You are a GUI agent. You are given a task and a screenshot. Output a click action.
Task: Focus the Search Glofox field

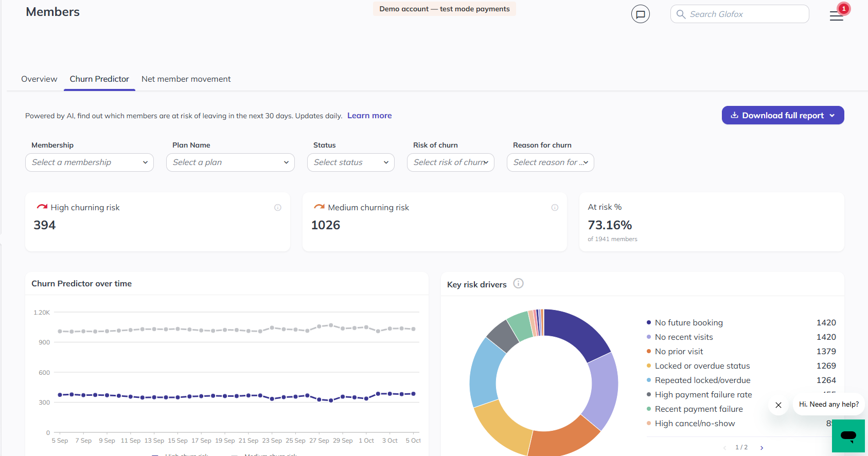point(740,14)
